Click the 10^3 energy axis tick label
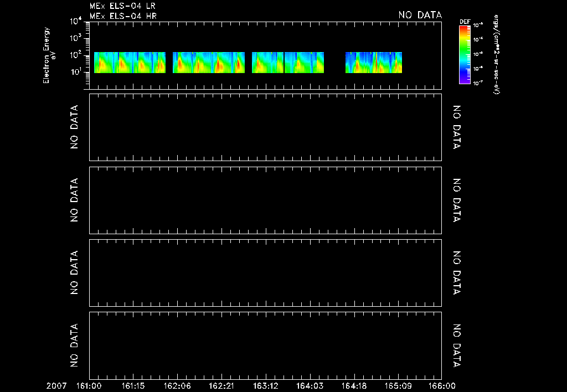The height and width of the screenshot is (392, 567). pos(76,38)
